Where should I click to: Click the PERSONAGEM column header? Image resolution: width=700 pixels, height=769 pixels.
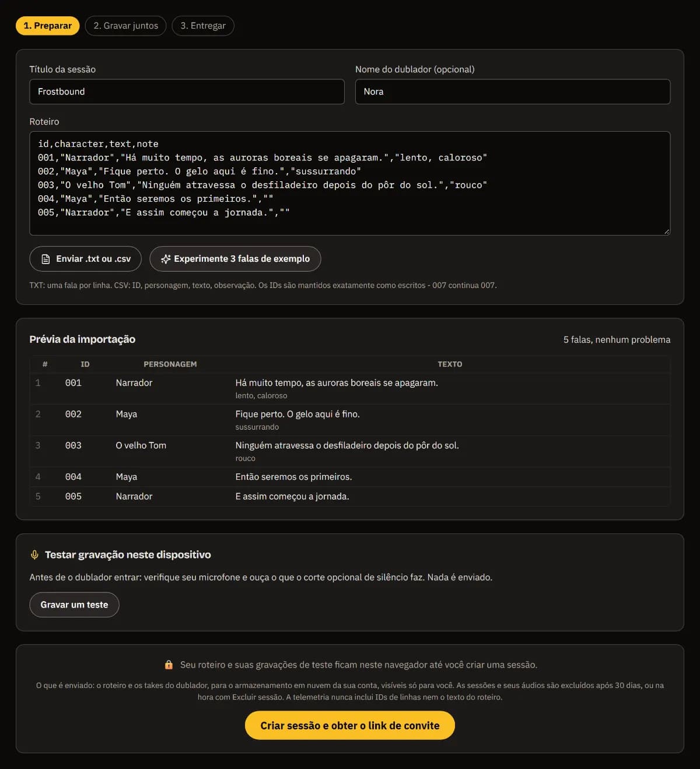(x=170, y=364)
